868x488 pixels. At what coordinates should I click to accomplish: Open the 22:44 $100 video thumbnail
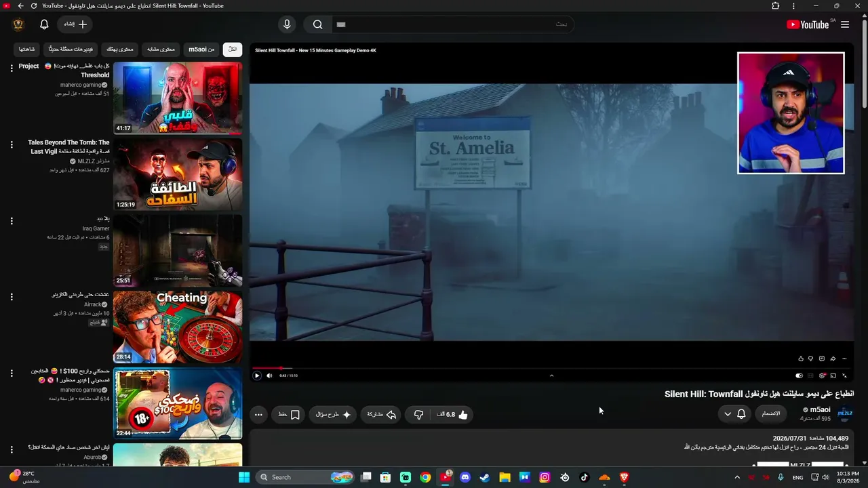(178, 403)
